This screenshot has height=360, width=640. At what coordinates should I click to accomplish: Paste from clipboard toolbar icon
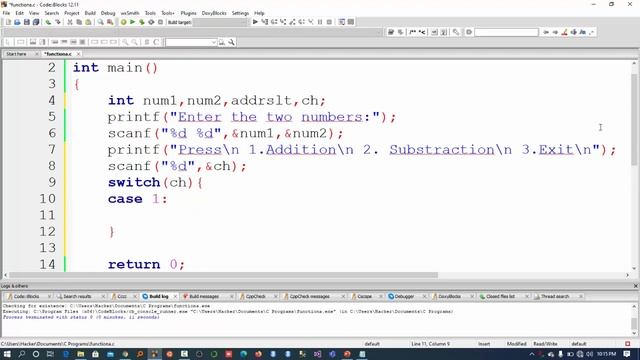(88, 22)
